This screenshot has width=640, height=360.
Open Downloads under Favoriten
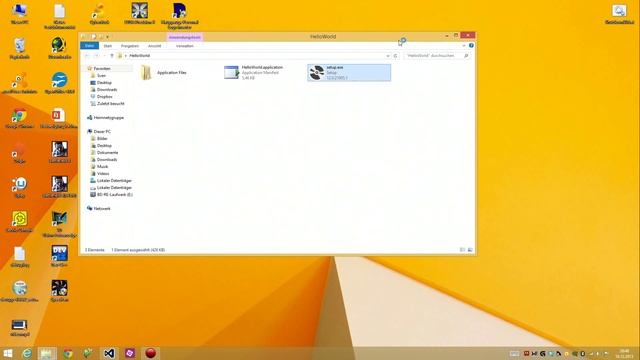tap(107, 89)
